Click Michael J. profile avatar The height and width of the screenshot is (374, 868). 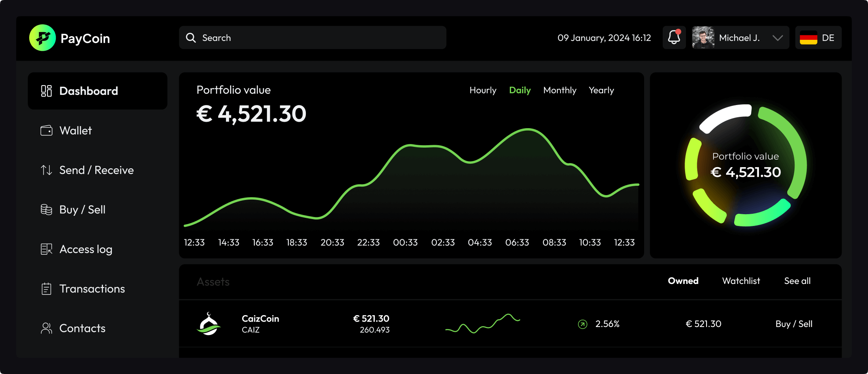(x=703, y=38)
